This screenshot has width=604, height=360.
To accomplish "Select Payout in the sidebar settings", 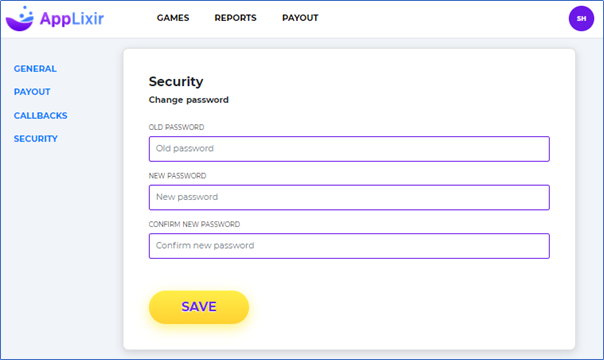I will (32, 92).
